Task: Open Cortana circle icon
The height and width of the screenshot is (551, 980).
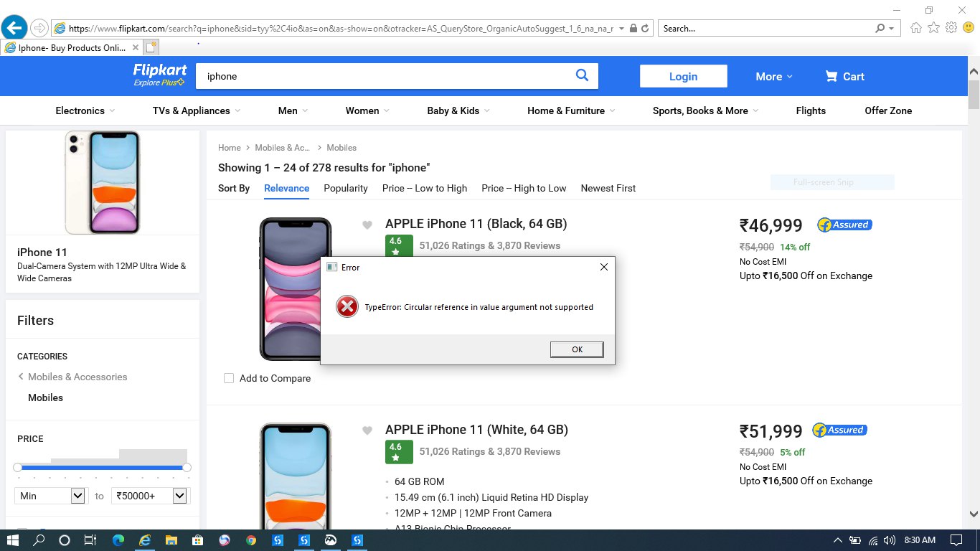Action: pyautogui.click(x=65, y=540)
